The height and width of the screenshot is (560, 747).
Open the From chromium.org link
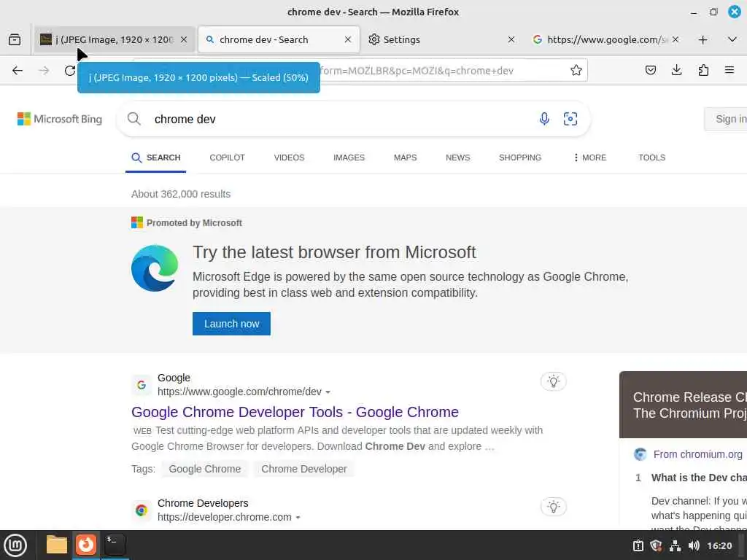point(697,454)
